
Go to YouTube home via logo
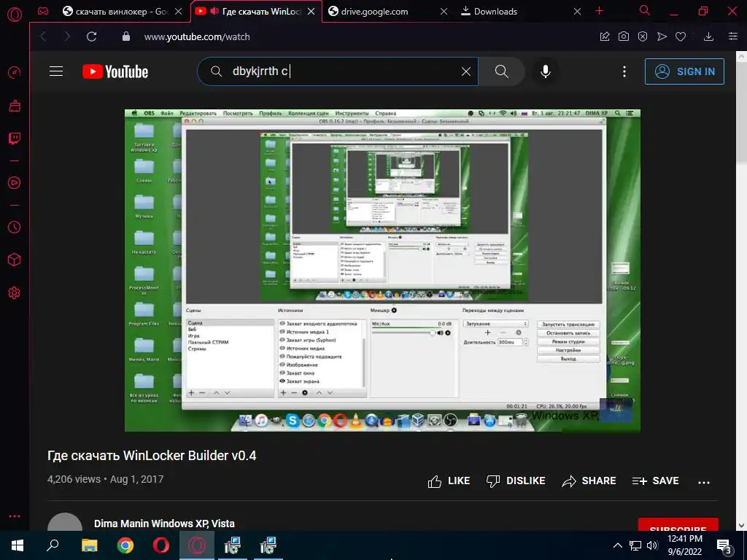[x=115, y=71]
